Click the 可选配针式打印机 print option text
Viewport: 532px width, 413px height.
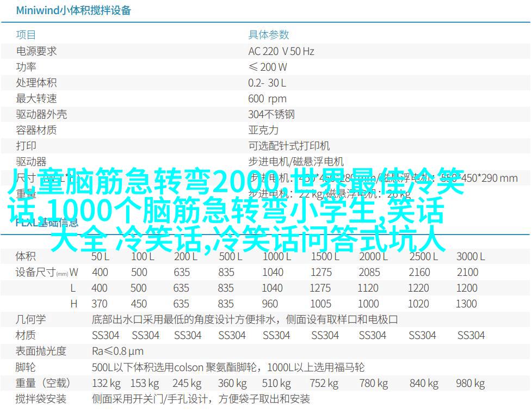(x=288, y=146)
